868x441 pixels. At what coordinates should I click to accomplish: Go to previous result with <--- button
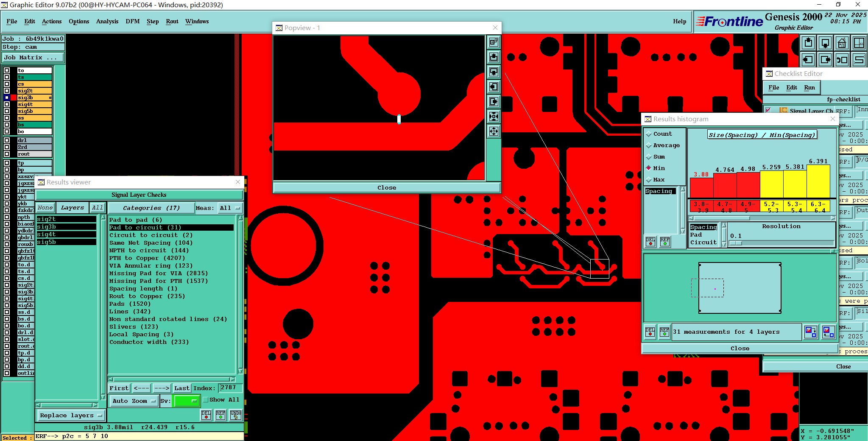pos(141,388)
